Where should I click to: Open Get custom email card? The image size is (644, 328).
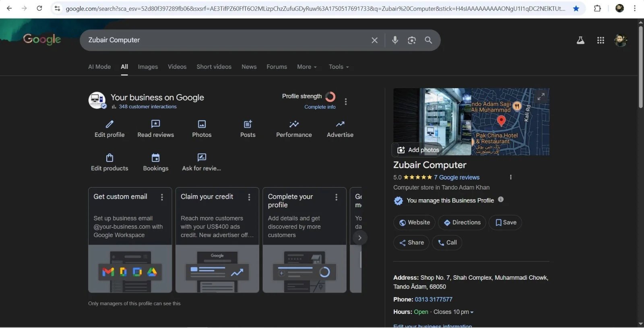click(130, 240)
